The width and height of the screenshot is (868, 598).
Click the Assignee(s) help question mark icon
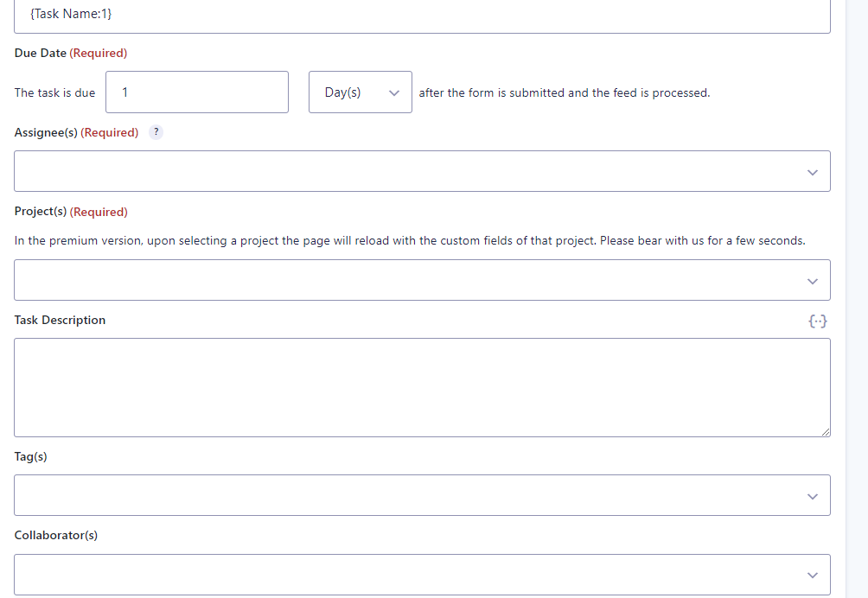pyautogui.click(x=156, y=131)
